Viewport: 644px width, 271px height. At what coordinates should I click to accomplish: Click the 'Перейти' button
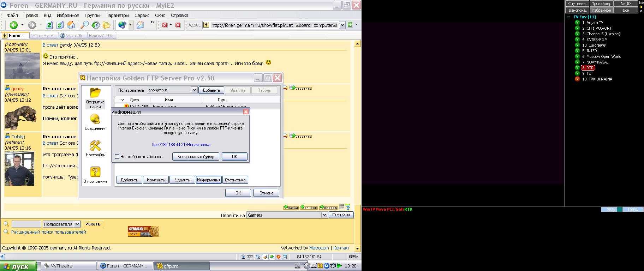(x=341, y=215)
